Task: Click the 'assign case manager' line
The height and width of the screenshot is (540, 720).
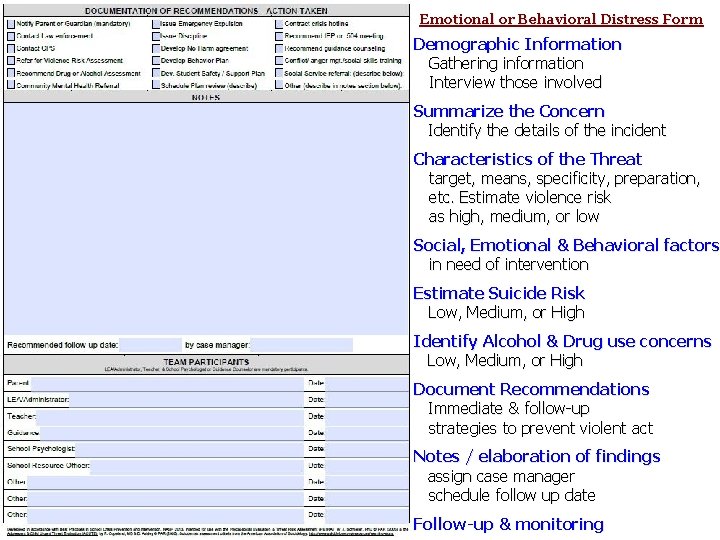Action: tap(501, 477)
